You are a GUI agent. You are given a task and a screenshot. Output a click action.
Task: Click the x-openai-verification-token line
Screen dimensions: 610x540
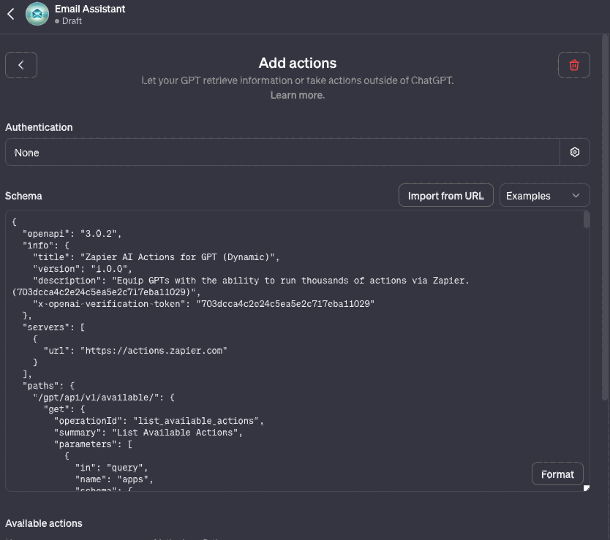coord(203,304)
